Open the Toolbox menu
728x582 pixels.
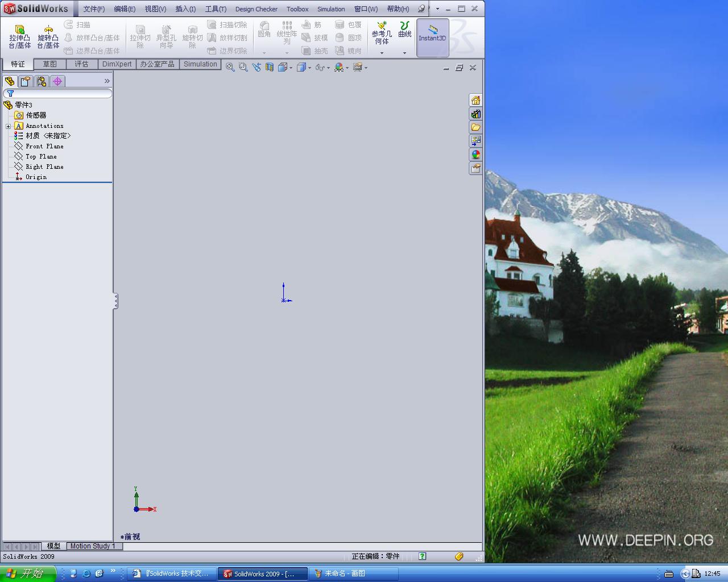point(297,9)
